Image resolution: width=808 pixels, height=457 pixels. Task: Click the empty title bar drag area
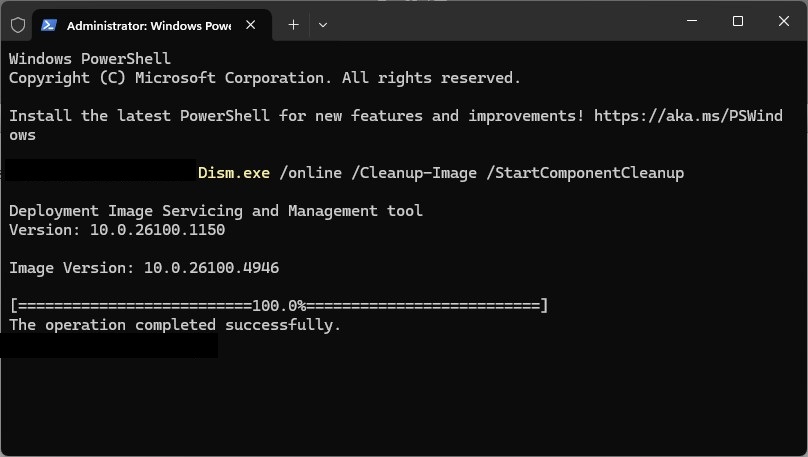click(500, 22)
